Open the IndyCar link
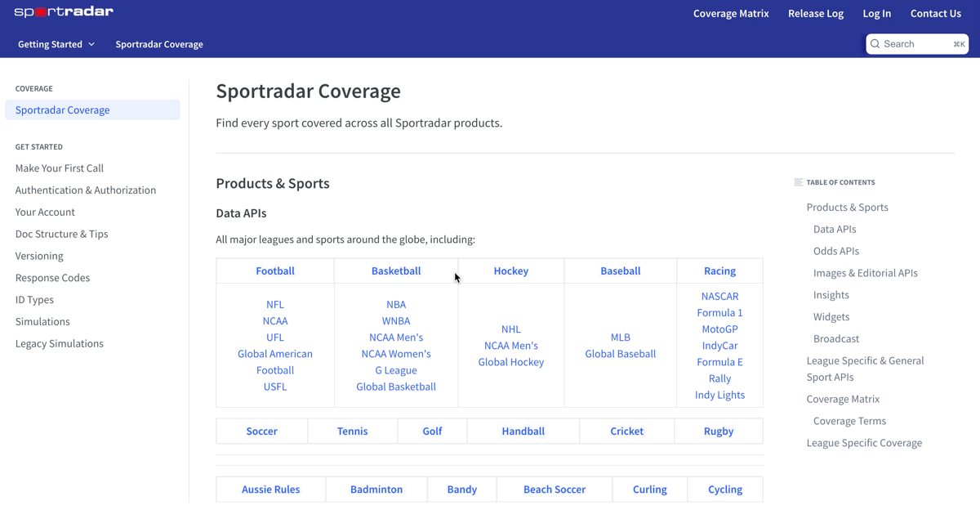 coord(719,345)
